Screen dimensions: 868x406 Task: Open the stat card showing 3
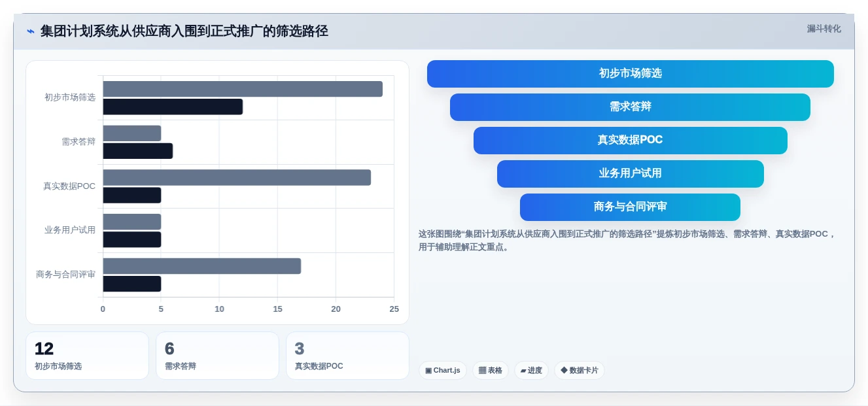point(347,356)
